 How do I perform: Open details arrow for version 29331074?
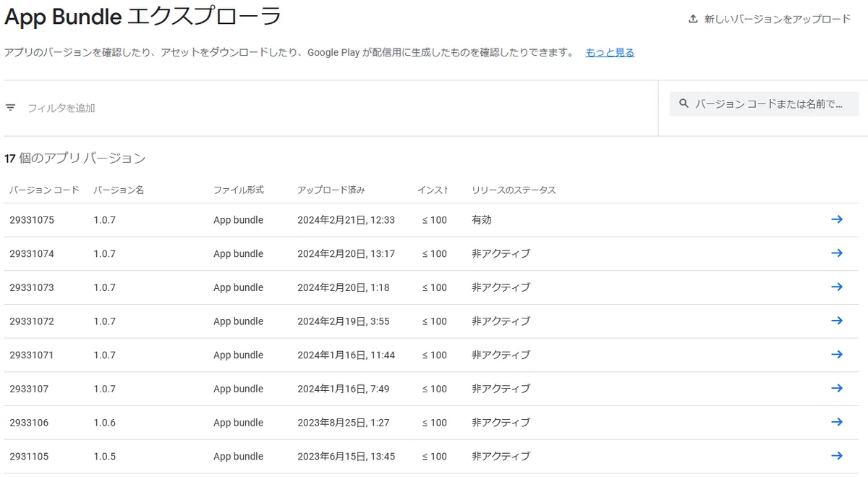point(837,253)
